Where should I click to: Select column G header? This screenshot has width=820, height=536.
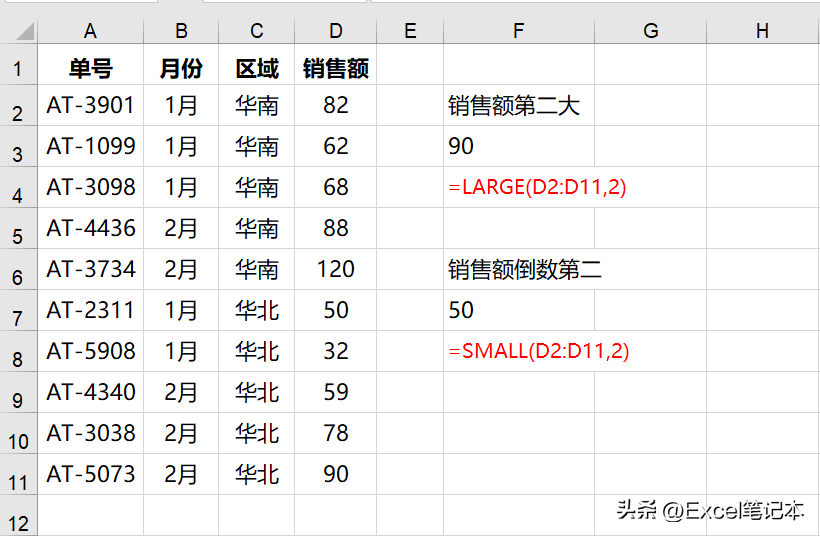click(x=651, y=31)
